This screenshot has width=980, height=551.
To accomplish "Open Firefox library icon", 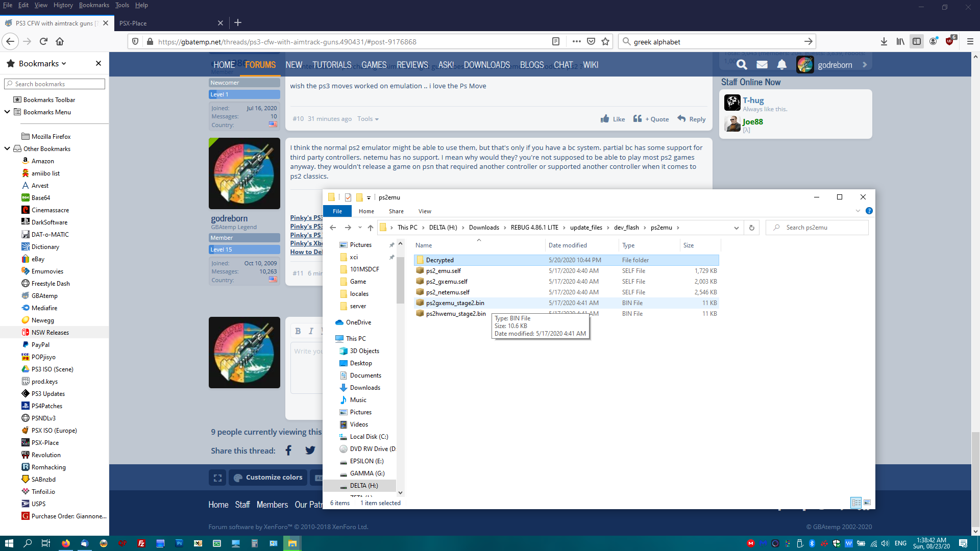I will 900,42.
